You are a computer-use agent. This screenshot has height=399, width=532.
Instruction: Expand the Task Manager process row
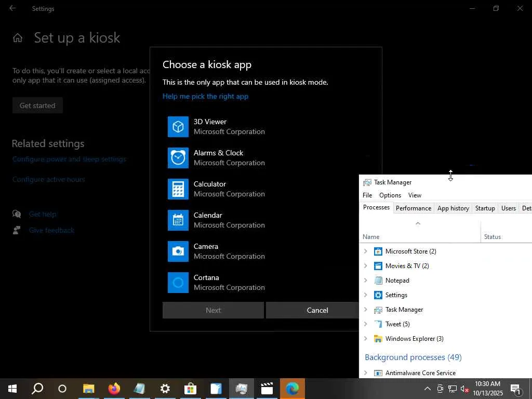[x=365, y=310]
